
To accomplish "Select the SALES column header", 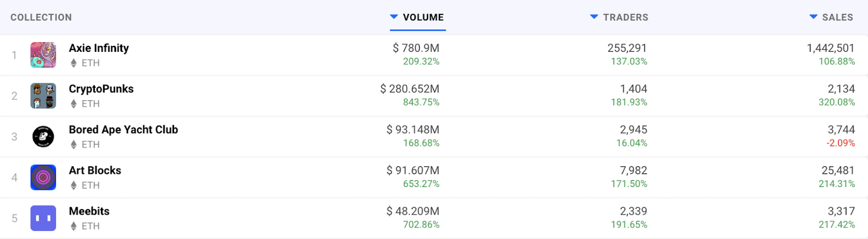I will pos(838,17).
